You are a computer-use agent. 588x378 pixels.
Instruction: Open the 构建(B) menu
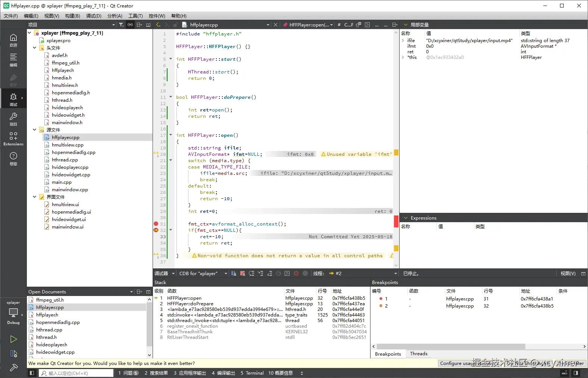72,16
